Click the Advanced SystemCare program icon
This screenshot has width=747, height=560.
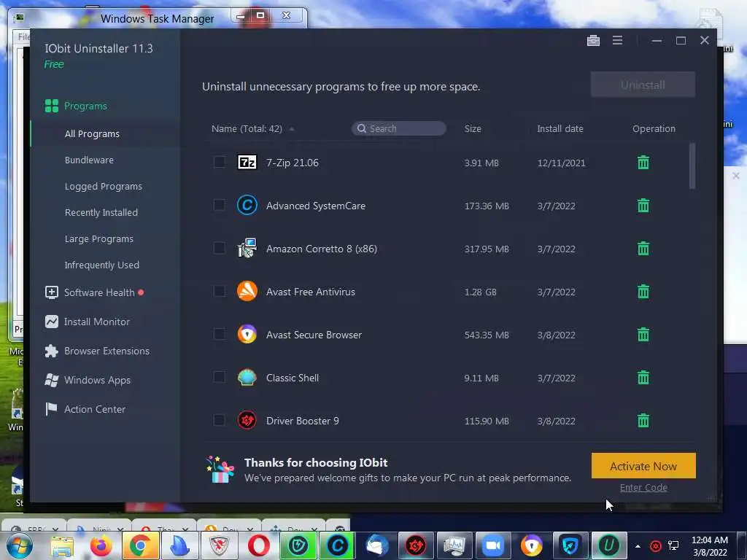point(247,205)
